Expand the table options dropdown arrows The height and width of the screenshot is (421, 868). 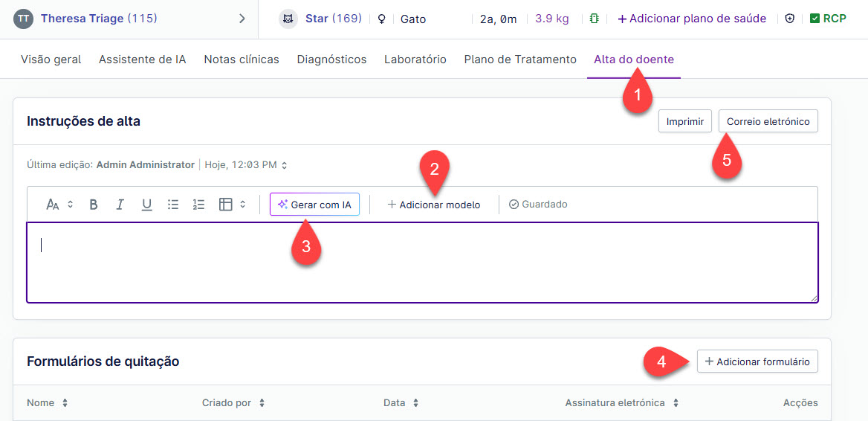coord(242,205)
